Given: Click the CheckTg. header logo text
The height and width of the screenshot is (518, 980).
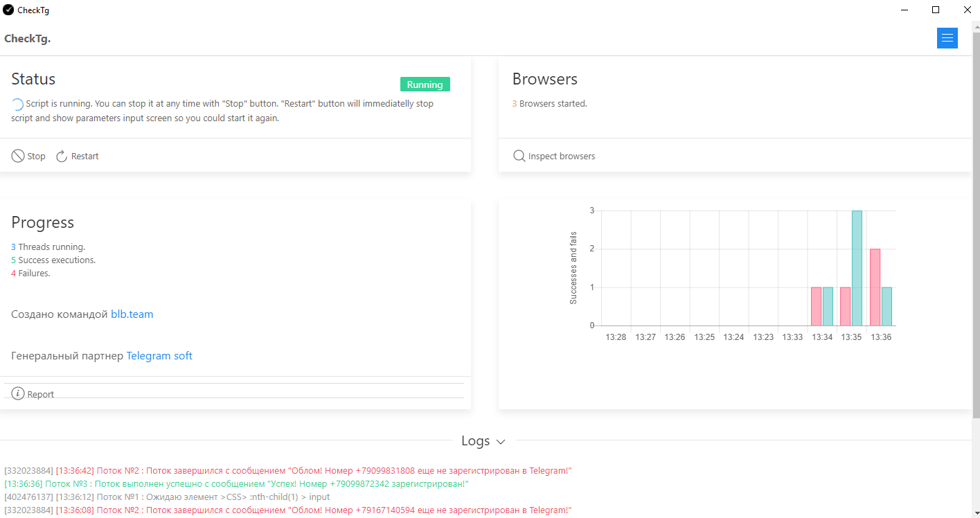Looking at the screenshot, I should click(x=28, y=39).
